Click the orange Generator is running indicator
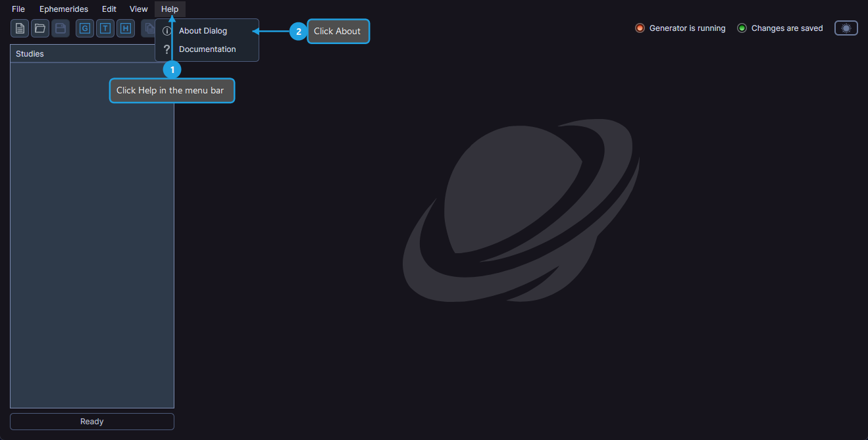 click(640, 28)
